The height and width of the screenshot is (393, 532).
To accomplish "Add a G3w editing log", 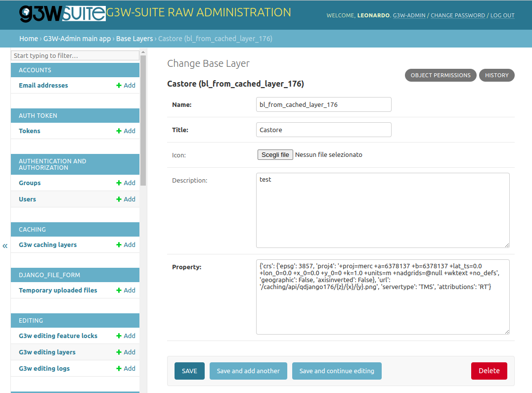I will pos(126,368).
